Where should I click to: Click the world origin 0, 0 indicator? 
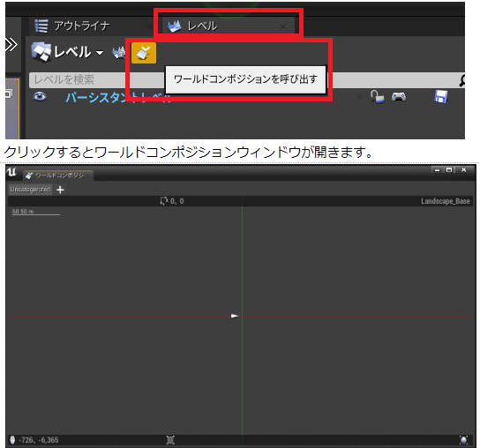click(172, 201)
